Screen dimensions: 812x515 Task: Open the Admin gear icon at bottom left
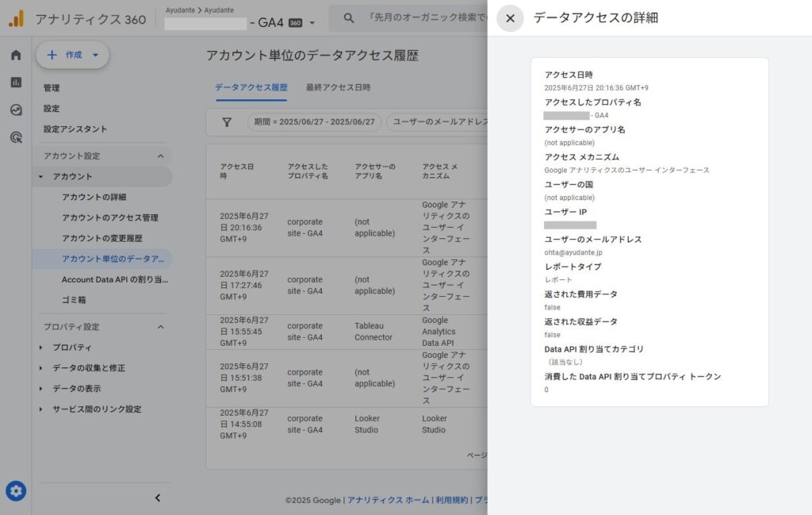16,490
